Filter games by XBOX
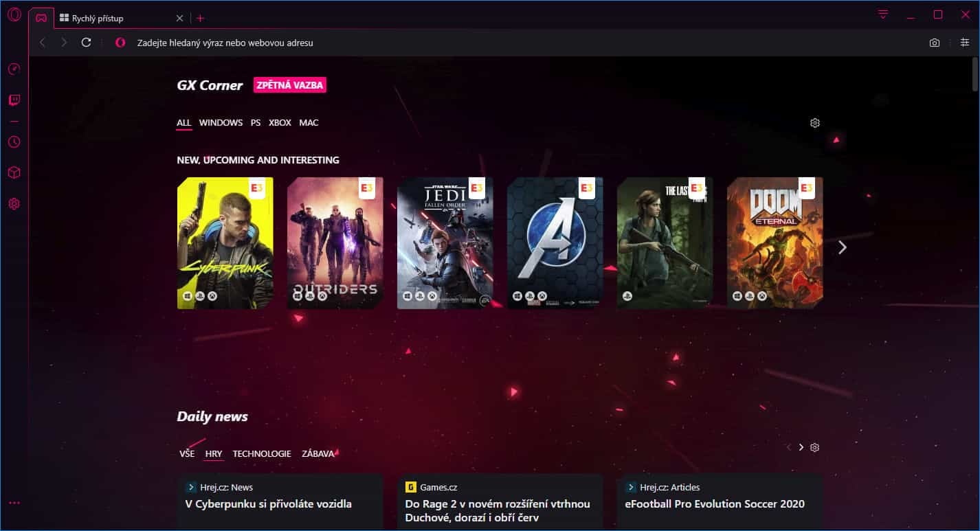Screen dimensions: 980x531 [x=280, y=123]
